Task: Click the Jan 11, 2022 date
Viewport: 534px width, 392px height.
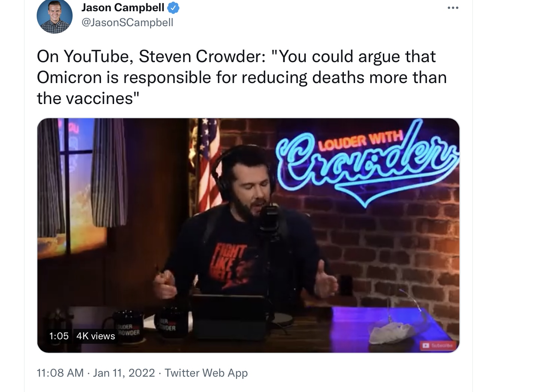Action: [x=124, y=373]
